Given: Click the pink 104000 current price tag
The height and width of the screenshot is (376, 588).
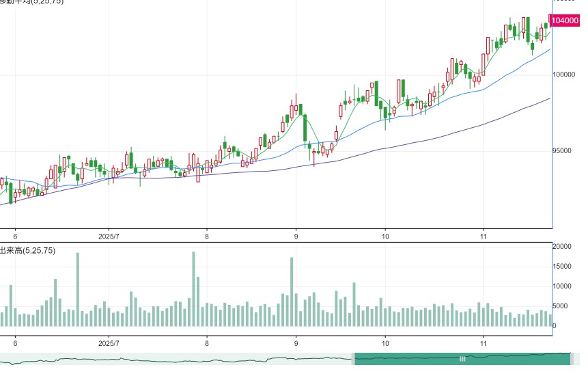Looking at the screenshot, I should (565, 21).
